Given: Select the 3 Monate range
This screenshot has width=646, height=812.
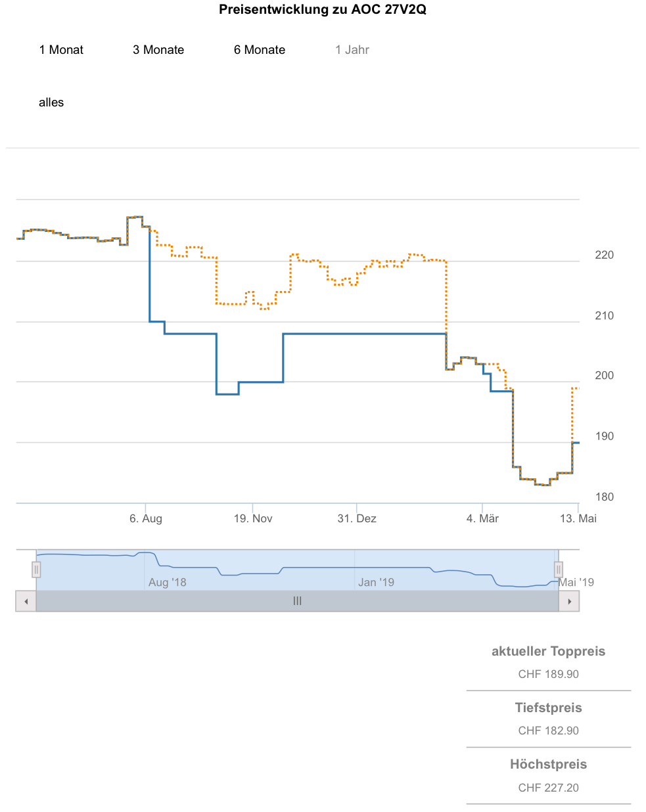Looking at the screenshot, I should pyautogui.click(x=158, y=50).
